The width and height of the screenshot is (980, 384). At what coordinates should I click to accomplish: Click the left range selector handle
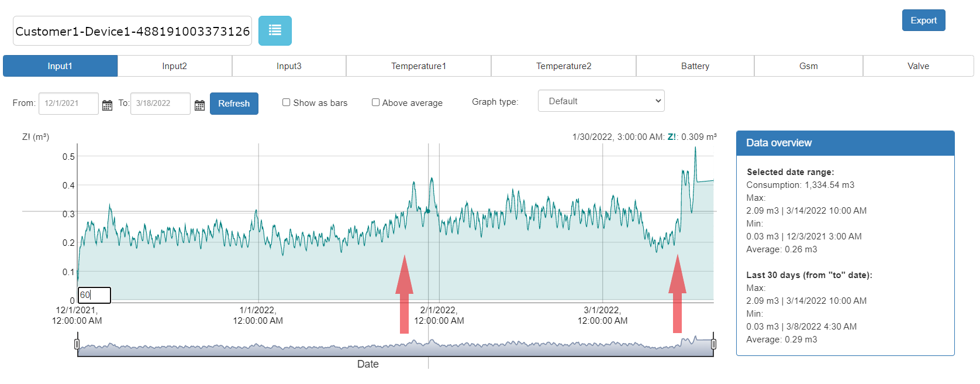pyautogui.click(x=77, y=344)
